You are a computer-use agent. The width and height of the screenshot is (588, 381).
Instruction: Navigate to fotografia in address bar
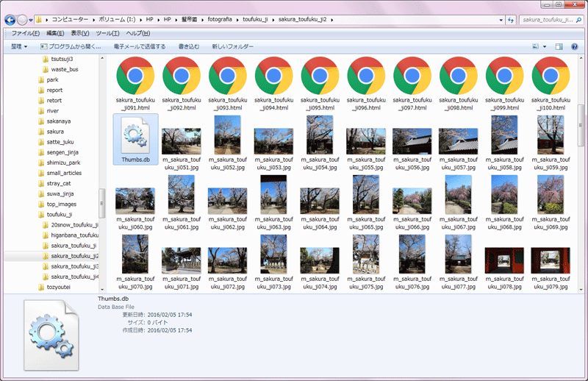click(x=220, y=20)
